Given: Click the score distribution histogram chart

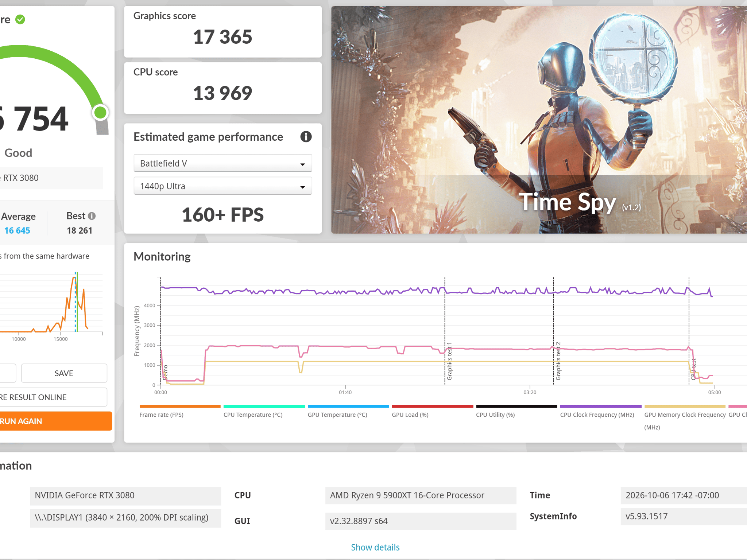Looking at the screenshot, I should (x=51, y=303).
